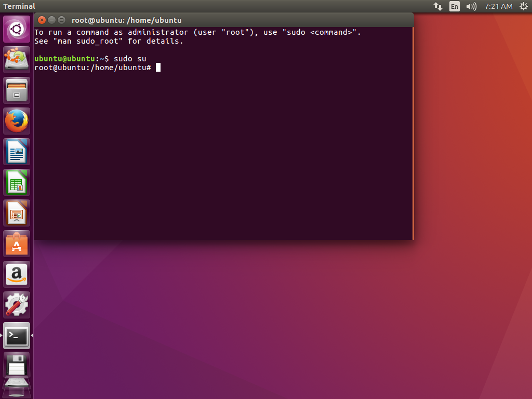The height and width of the screenshot is (399, 532).
Task: Open the Files manager from launcher
Action: coord(17,90)
